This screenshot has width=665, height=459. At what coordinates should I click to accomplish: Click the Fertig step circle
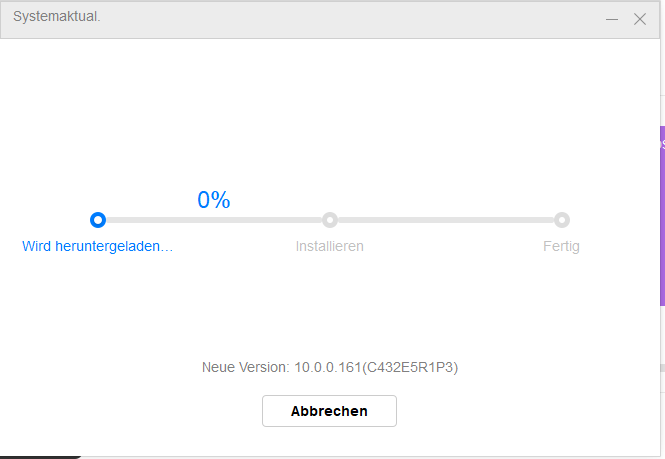click(x=562, y=220)
